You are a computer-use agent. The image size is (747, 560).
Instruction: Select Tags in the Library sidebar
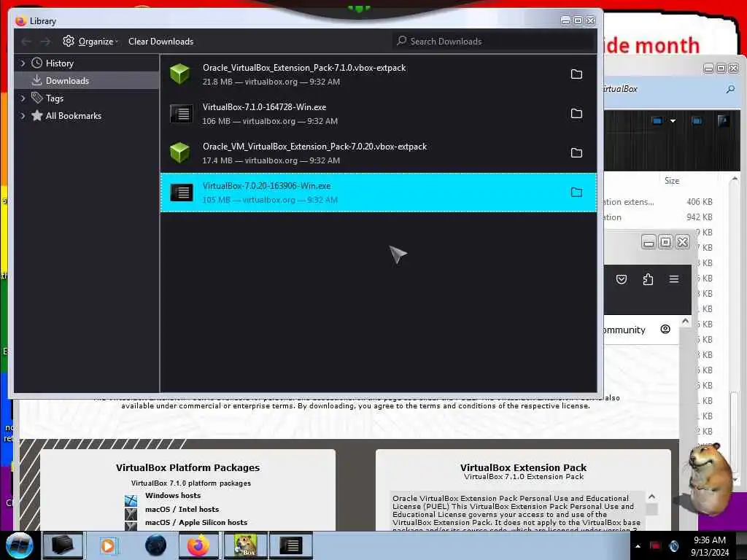(54, 98)
